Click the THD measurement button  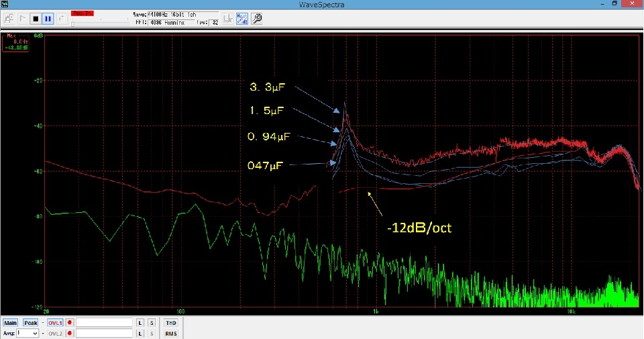point(170,323)
